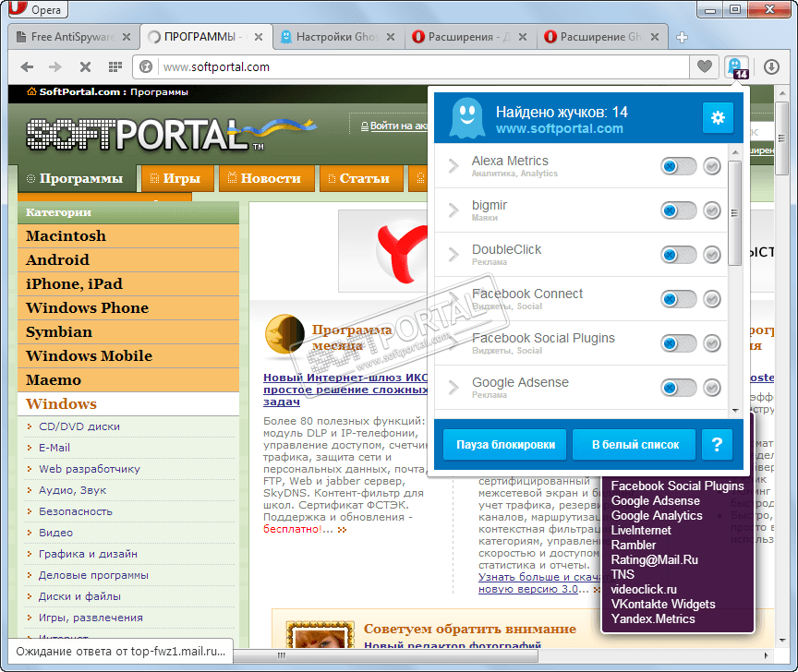The width and height of the screenshot is (798, 672).
Task: Click the Opera menu logo
Action: (38, 8)
